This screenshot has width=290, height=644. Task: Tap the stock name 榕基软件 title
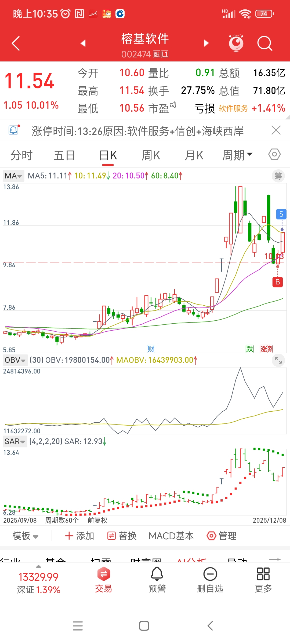[x=145, y=39]
